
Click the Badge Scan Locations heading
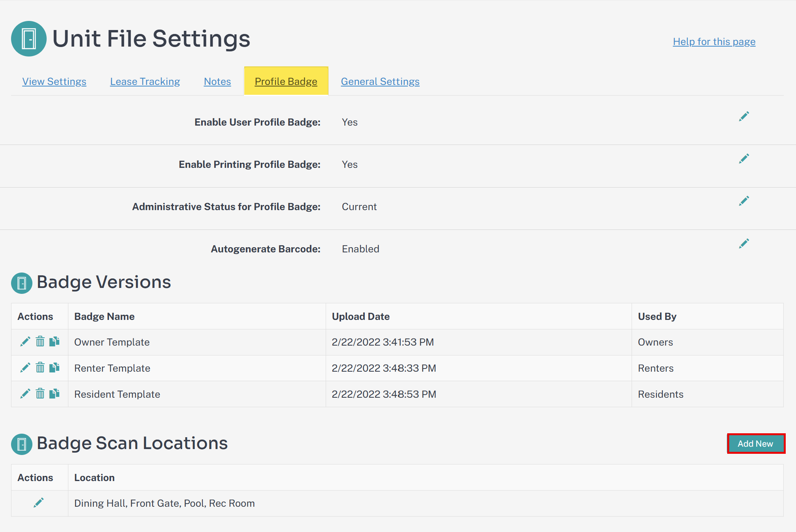[x=132, y=443]
